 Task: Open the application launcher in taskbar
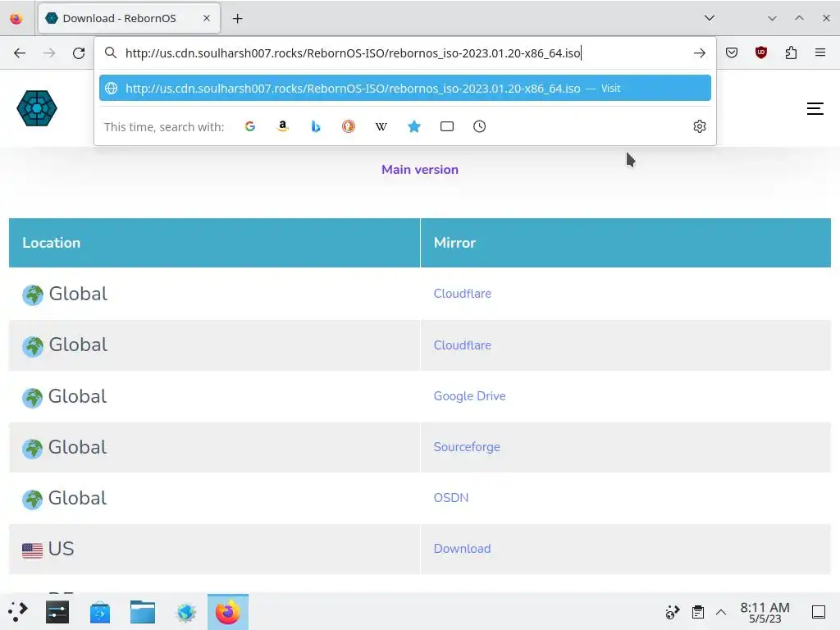click(18, 612)
